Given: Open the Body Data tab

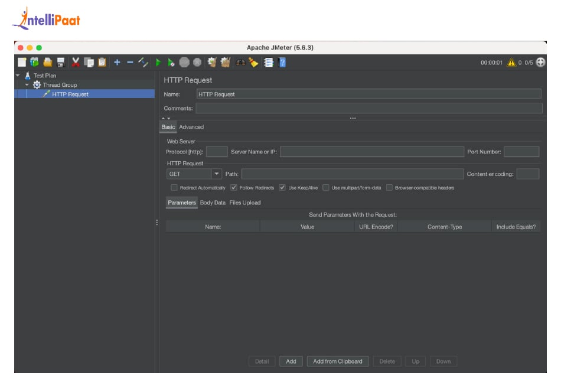Looking at the screenshot, I should pos(213,202).
